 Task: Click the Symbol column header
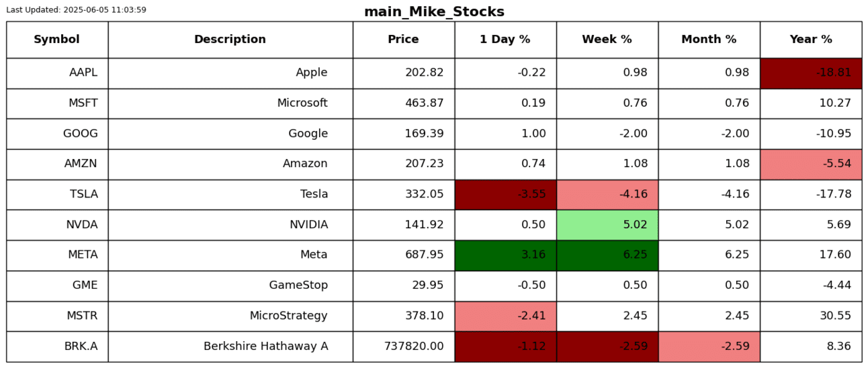coord(56,40)
